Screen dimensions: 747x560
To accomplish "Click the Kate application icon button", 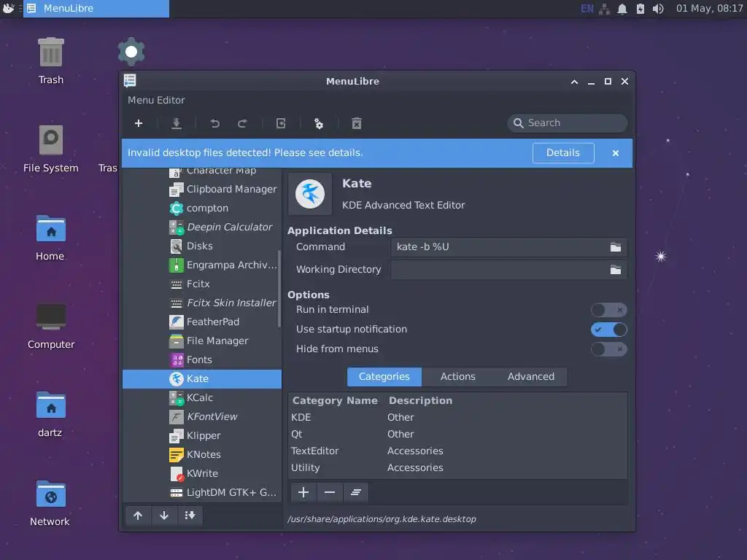I will [x=310, y=194].
